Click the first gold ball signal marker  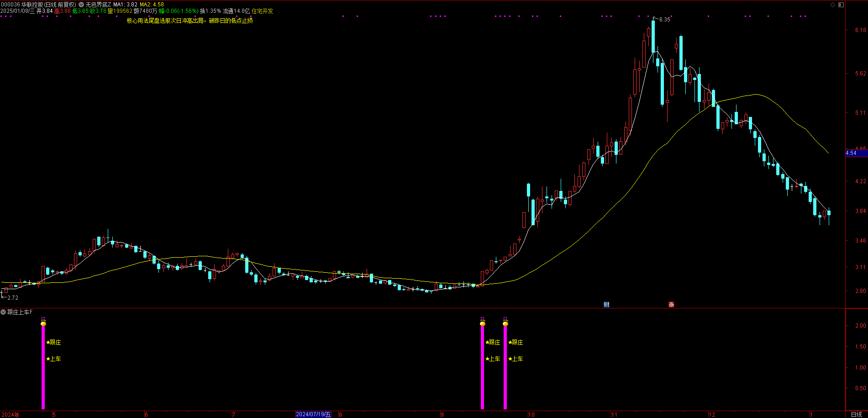(x=43, y=323)
